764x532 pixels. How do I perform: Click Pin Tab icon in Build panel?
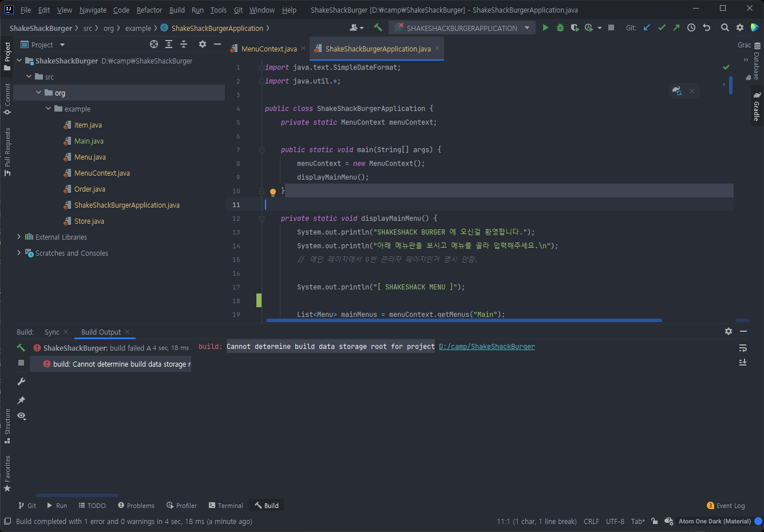[x=21, y=400]
